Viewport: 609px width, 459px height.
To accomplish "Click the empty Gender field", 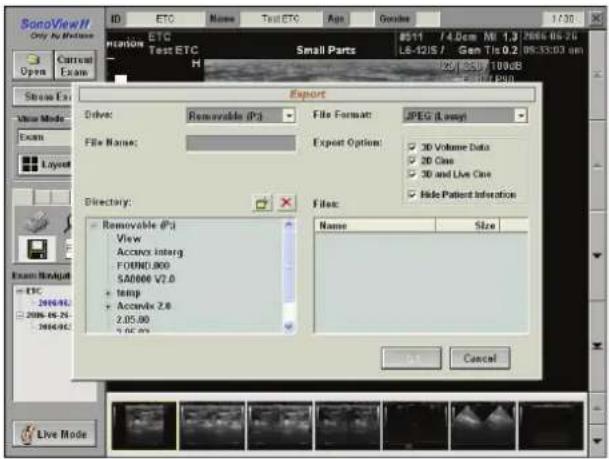I will click(428, 19).
